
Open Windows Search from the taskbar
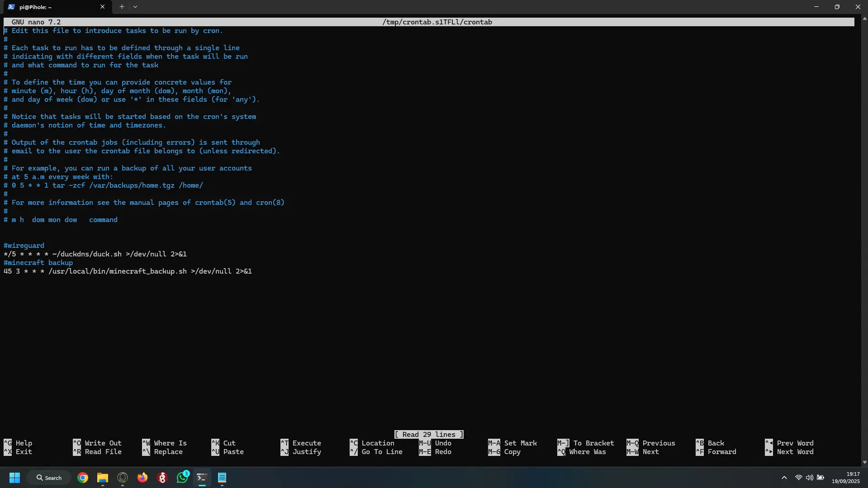49,478
